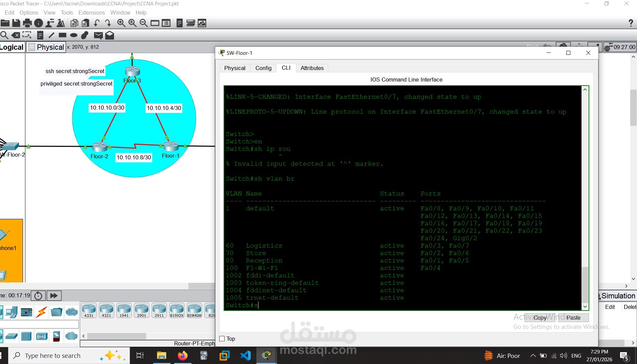Add a Simple PDU with the closed envelope
The image size is (637, 364).
click(98, 35)
